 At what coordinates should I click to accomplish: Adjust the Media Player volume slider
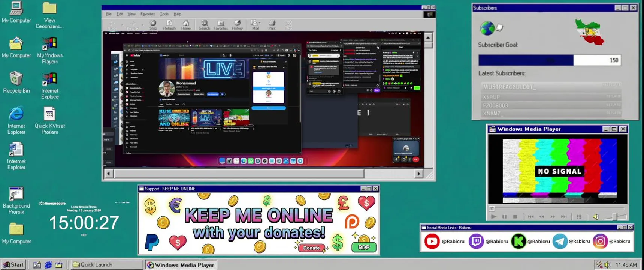point(614,216)
